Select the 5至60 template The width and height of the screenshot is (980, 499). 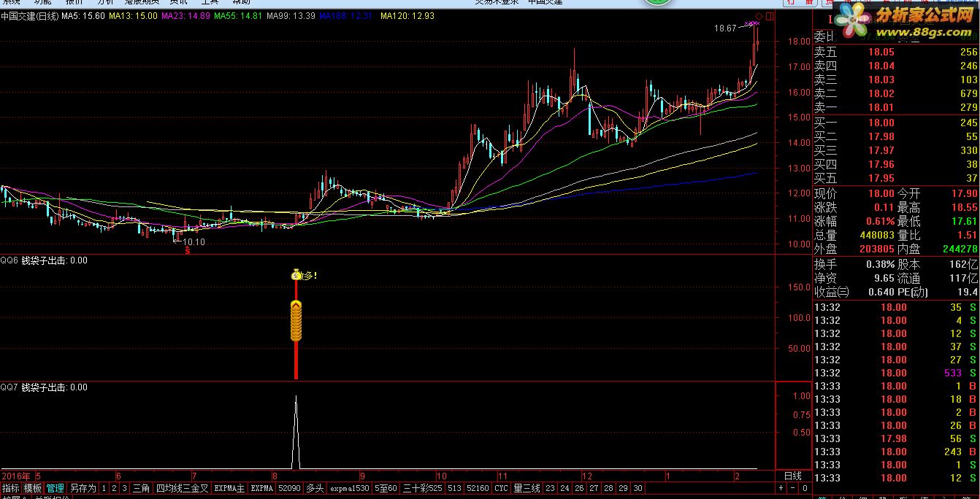[x=386, y=488]
